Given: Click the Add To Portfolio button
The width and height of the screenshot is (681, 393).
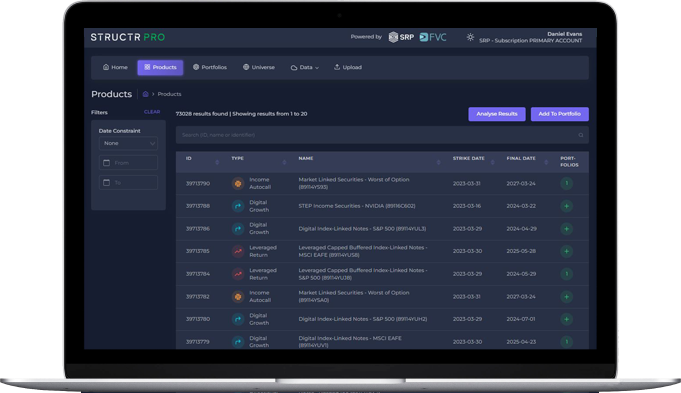Looking at the screenshot, I should click(x=559, y=114).
